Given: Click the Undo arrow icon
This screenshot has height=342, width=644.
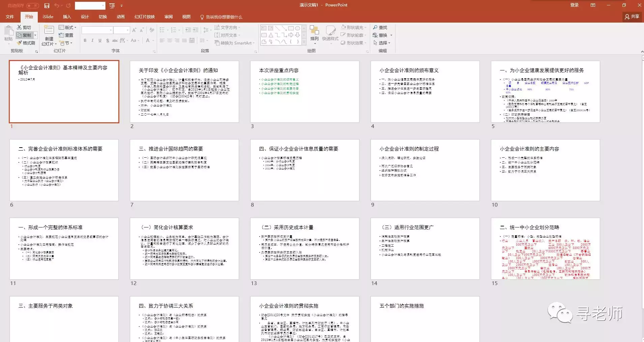Looking at the screenshot, I should (x=56, y=5).
